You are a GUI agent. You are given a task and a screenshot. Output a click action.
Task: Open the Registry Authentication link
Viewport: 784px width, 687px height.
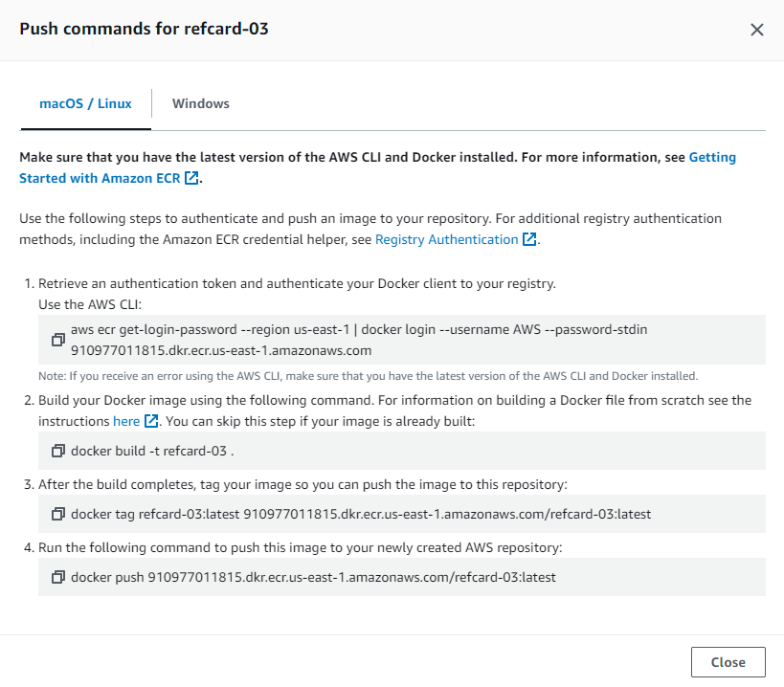(x=446, y=239)
